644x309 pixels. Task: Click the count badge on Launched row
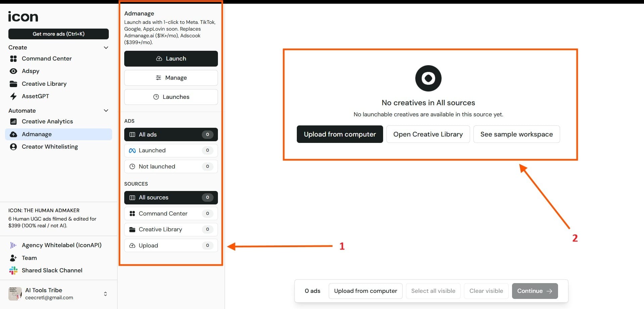click(x=208, y=150)
